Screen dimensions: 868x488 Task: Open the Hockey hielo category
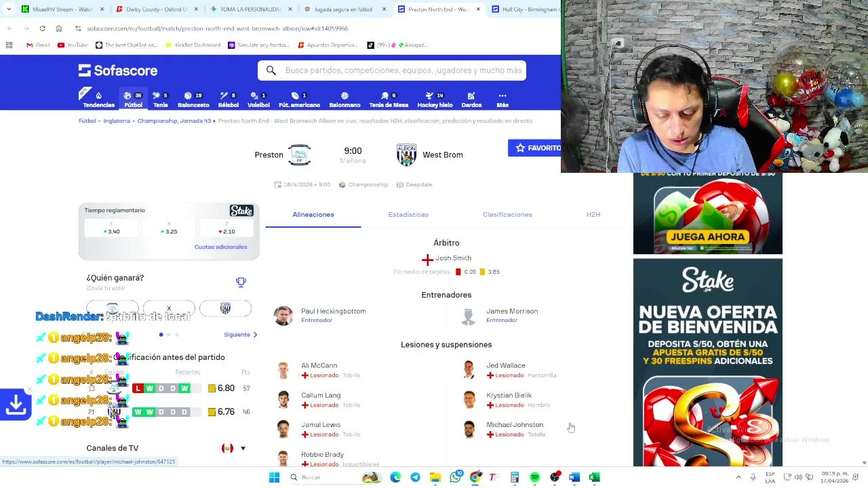(435, 100)
